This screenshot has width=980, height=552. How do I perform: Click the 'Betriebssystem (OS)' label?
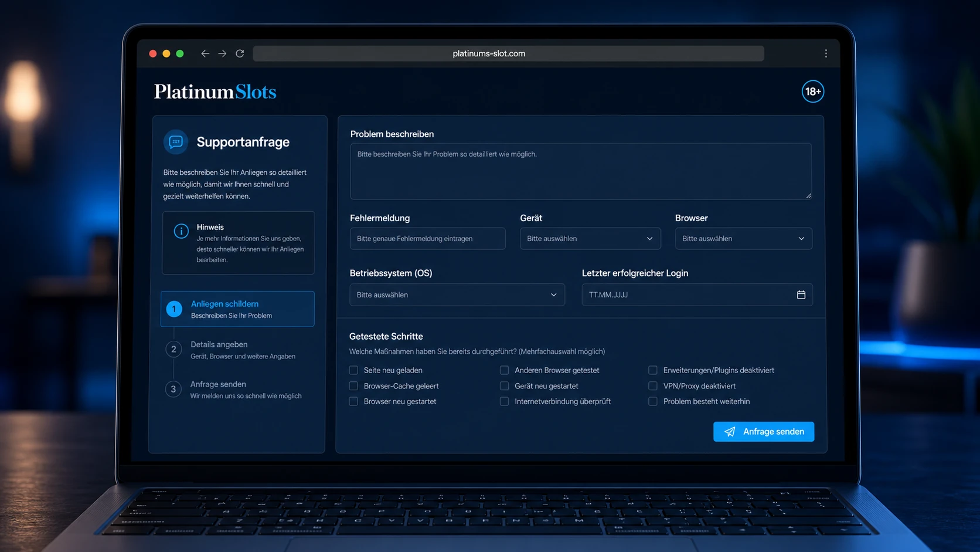(391, 273)
